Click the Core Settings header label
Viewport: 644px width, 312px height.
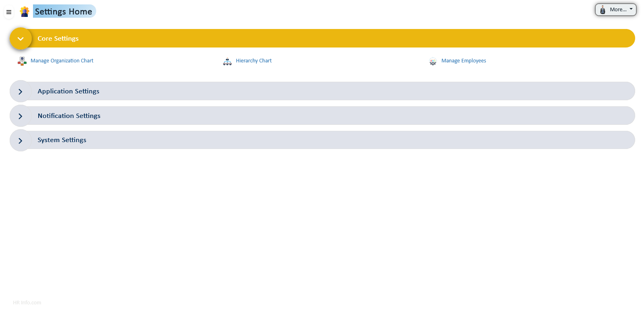point(58,39)
